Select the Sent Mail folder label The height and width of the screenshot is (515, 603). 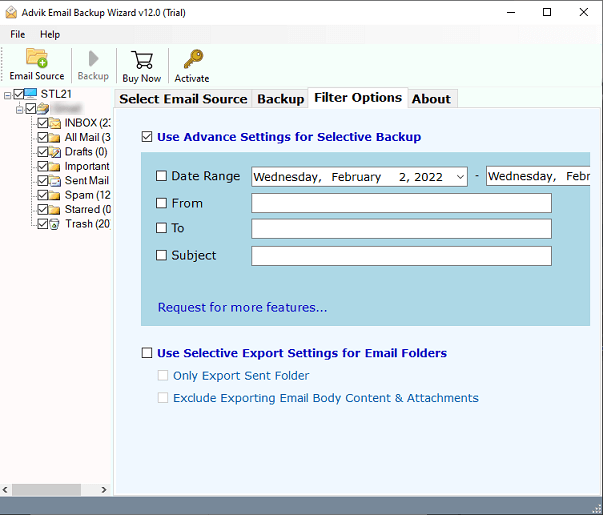(87, 180)
